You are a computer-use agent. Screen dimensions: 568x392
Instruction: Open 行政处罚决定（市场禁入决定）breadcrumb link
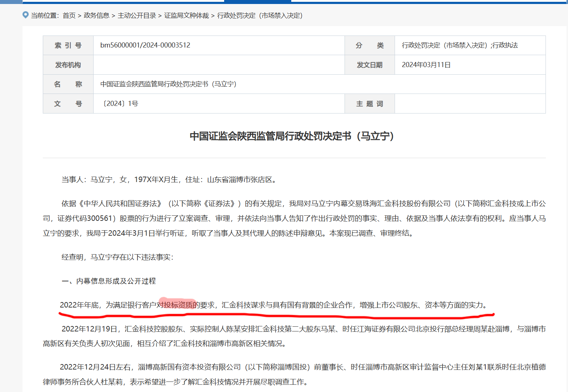pyautogui.click(x=260, y=15)
